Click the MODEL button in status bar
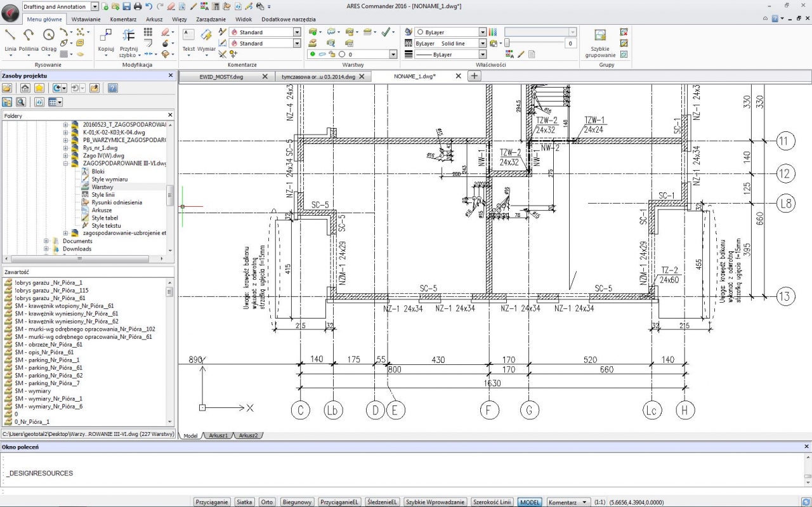 tap(530, 502)
